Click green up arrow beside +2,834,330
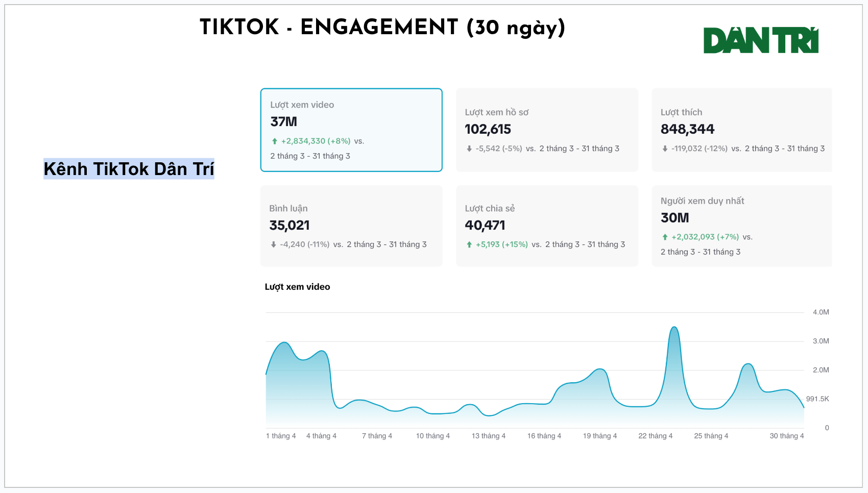The image size is (868, 493). 275,141
